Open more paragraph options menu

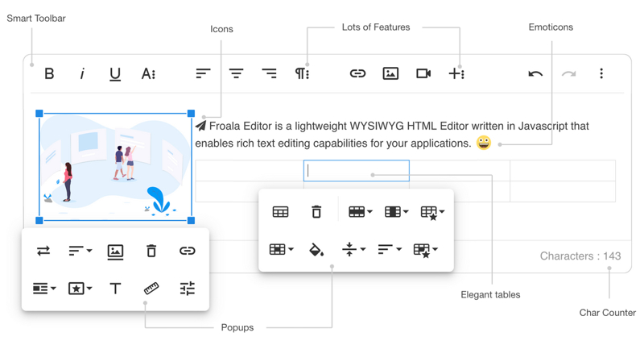click(302, 73)
